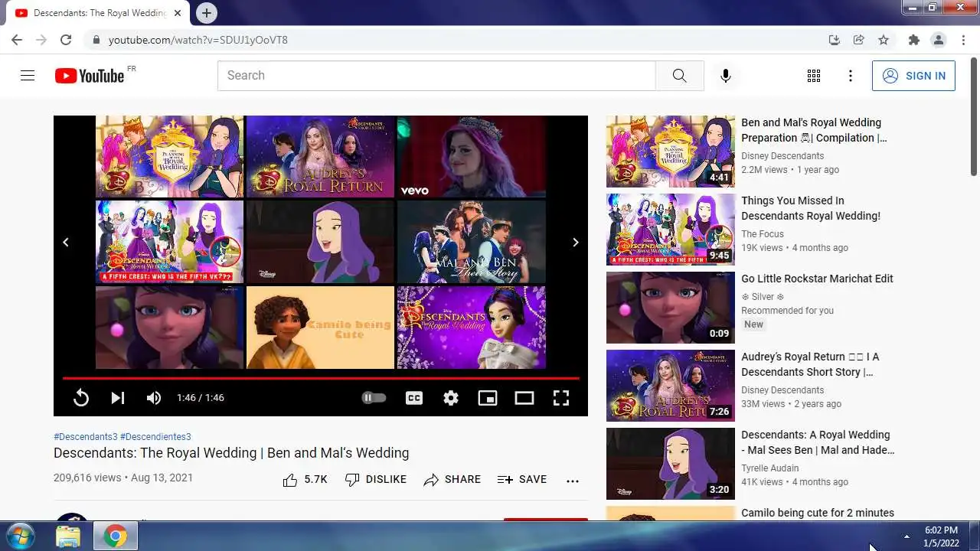Click the SIGN IN button
The width and height of the screenshot is (980, 551).
click(x=913, y=76)
